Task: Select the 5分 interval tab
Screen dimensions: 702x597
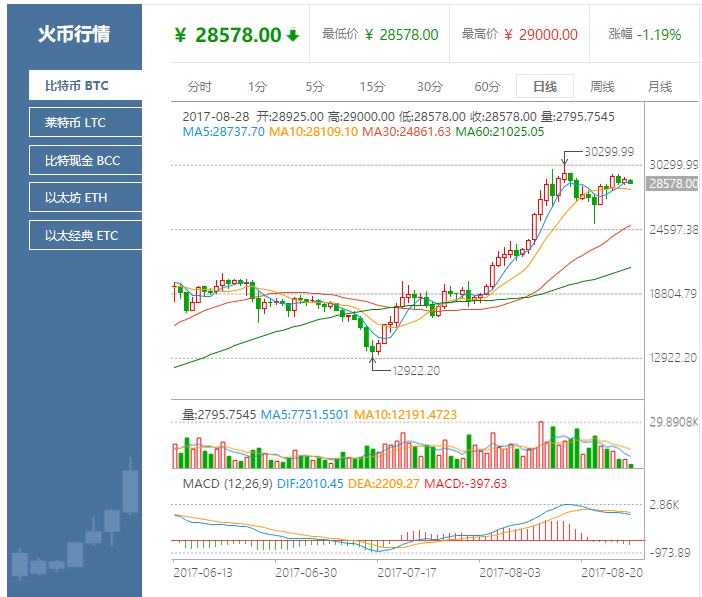Action: pyautogui.click(x=315, y=86)
